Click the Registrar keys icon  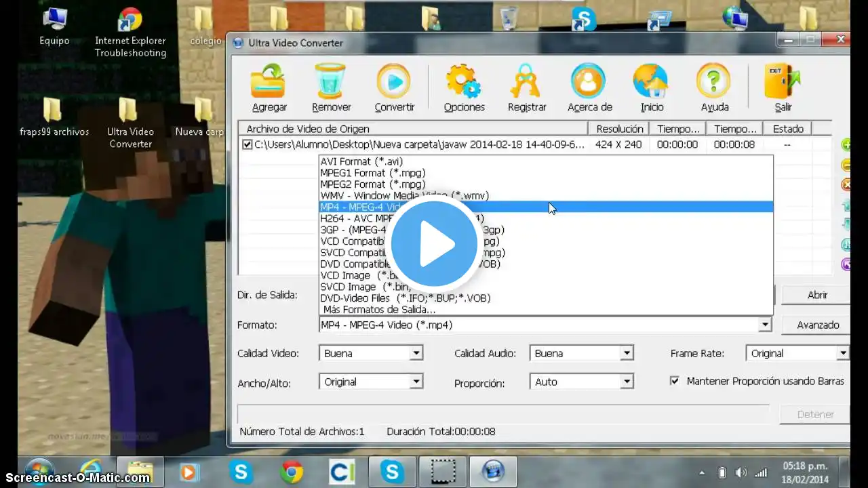526,81
